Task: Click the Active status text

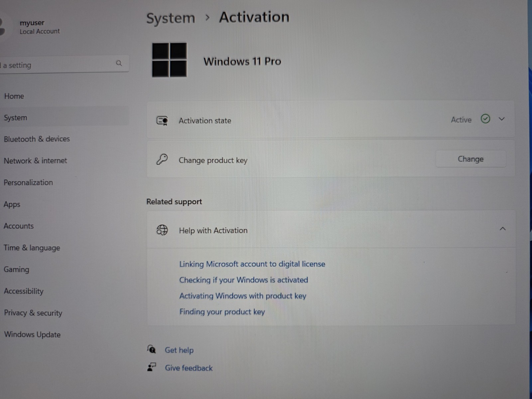Action: [x=461, y=120]
